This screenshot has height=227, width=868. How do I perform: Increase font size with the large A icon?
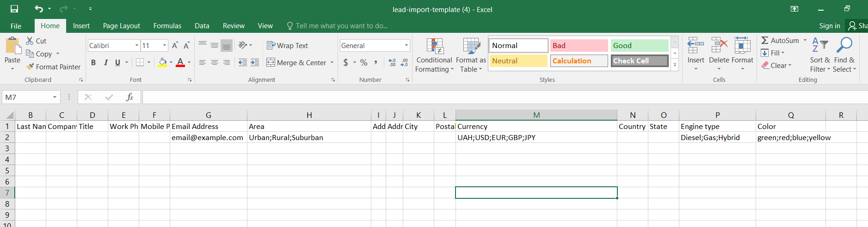(x=175, y=45)
